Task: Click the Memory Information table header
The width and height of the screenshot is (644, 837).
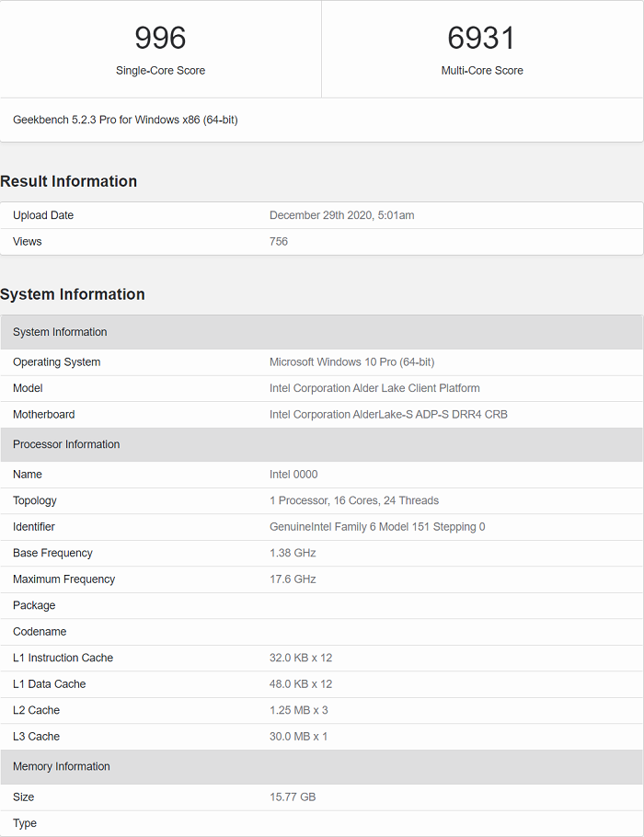Action: click(62, 766)
